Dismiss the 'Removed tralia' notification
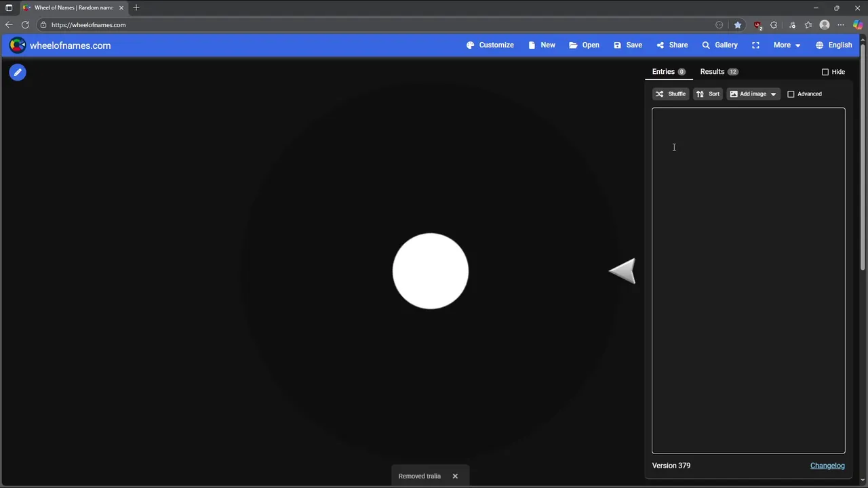Image resolution: width=868 pixels, height=488 pixels. click(x=455, y=476)
